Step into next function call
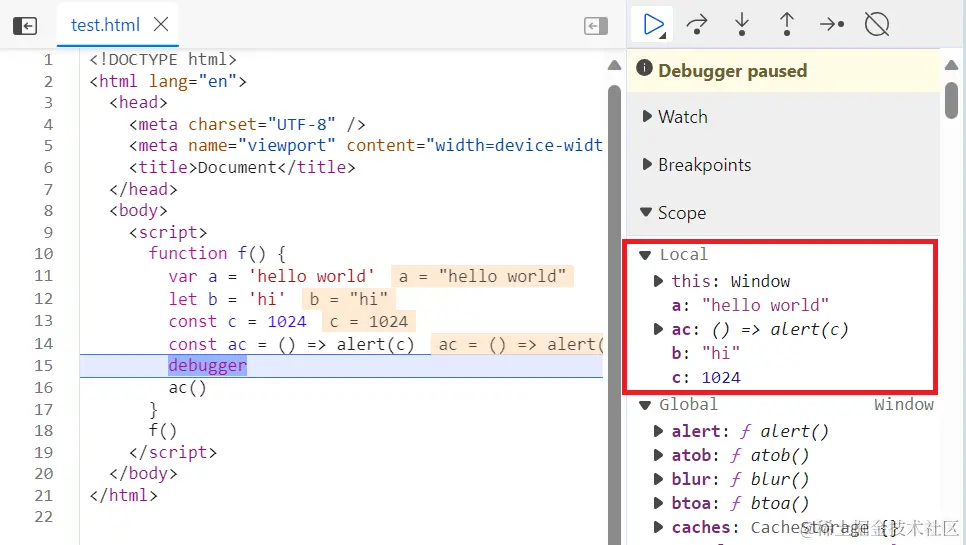The height and width of the screenshot is (545, 966). coord(742,25)
